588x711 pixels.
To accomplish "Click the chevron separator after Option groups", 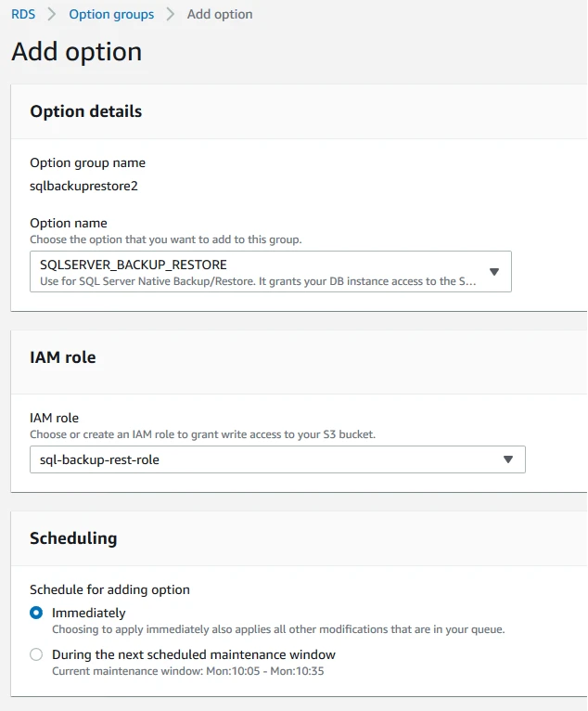I will pyautogui.click(x=171, y=14).
